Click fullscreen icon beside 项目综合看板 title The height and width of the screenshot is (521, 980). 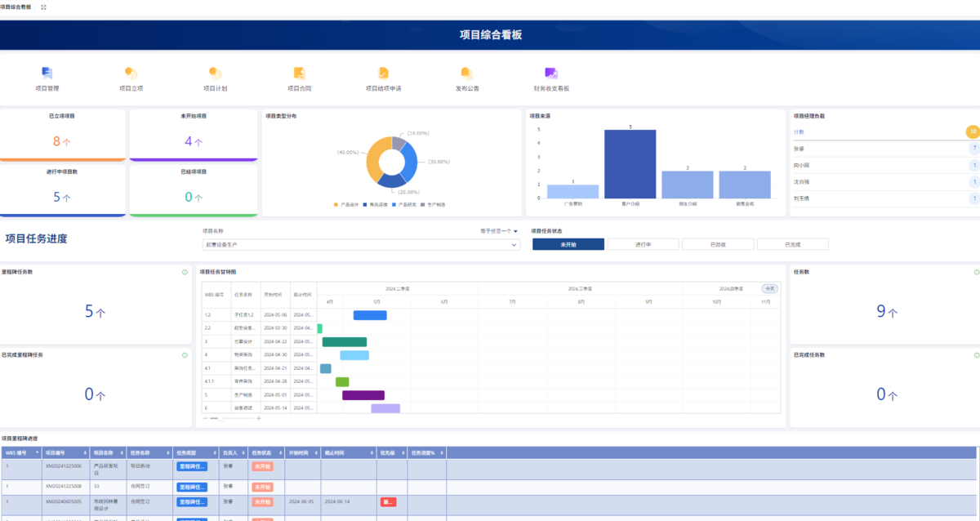click(43, 7)
